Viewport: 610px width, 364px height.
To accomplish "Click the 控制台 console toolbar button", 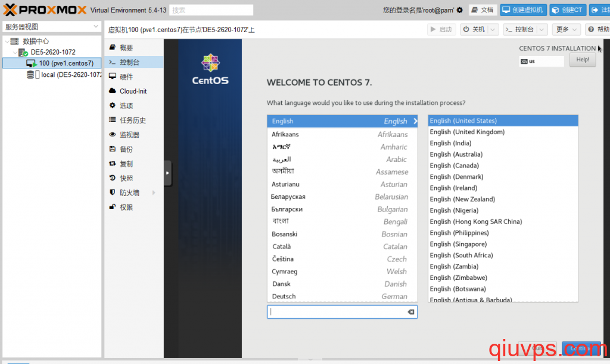I will (519, 29).
